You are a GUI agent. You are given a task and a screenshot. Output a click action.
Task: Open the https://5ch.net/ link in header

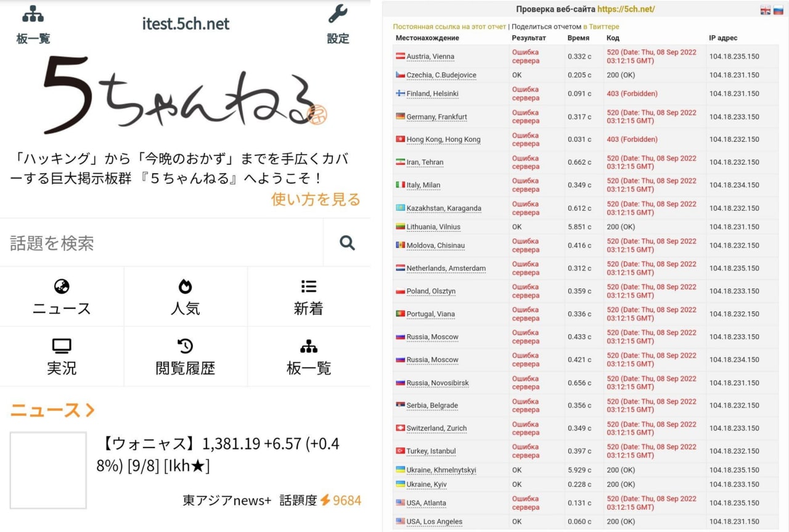[x=626, y=9]
